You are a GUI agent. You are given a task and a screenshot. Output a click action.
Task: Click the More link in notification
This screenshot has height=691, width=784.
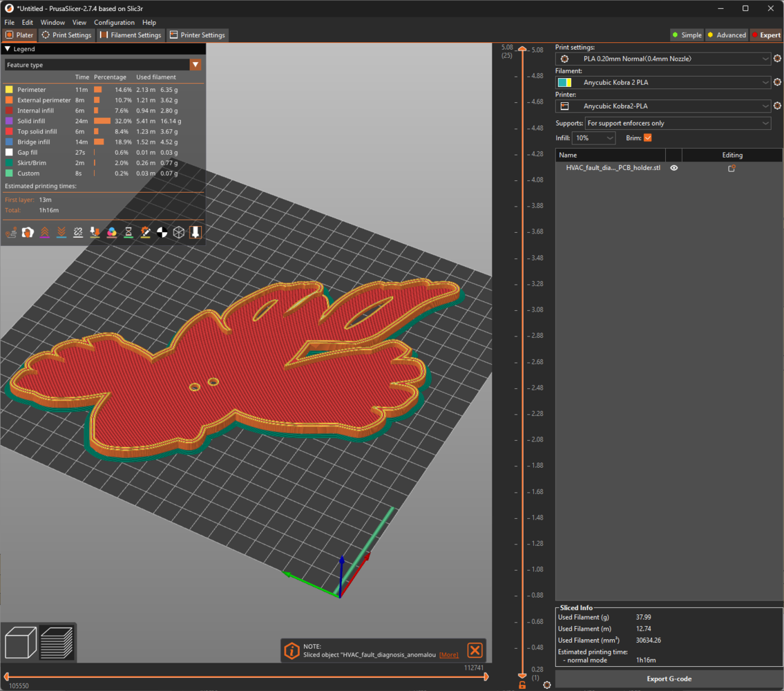[448, 654]
